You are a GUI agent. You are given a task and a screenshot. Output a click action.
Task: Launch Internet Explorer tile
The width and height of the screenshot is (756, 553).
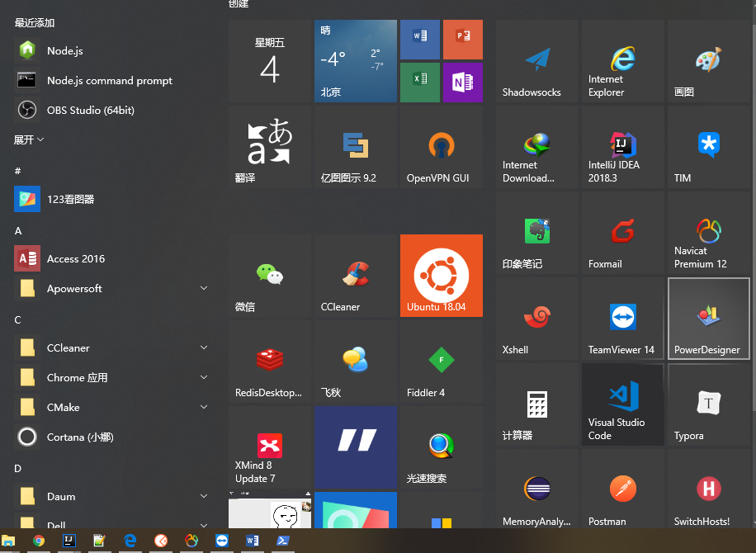pyautogui.click(x=623, y=61)
